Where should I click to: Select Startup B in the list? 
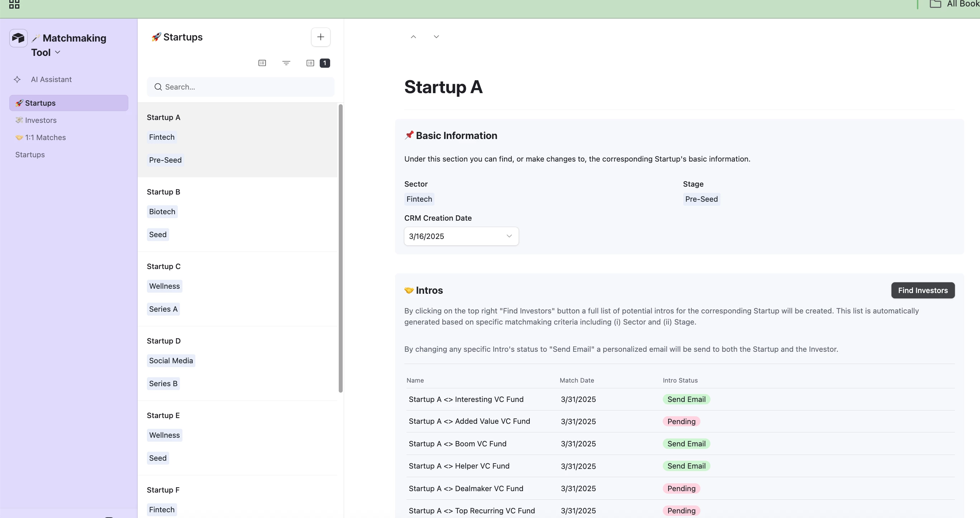[237, 215]
